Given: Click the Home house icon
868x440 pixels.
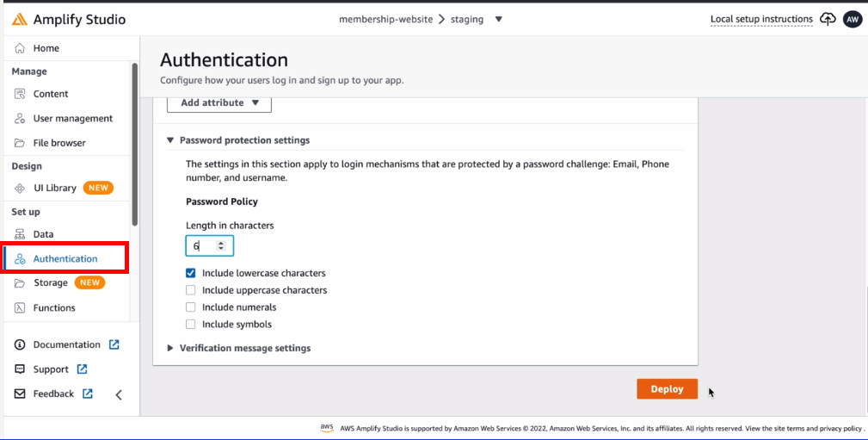Looking at the screenshot, I should (20, 48).
